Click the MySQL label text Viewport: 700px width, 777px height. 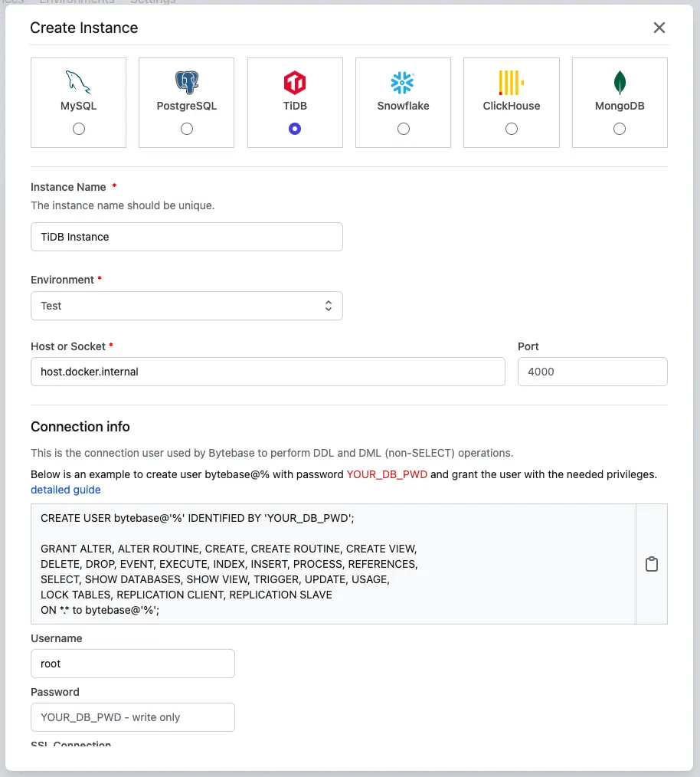point(78,106)
